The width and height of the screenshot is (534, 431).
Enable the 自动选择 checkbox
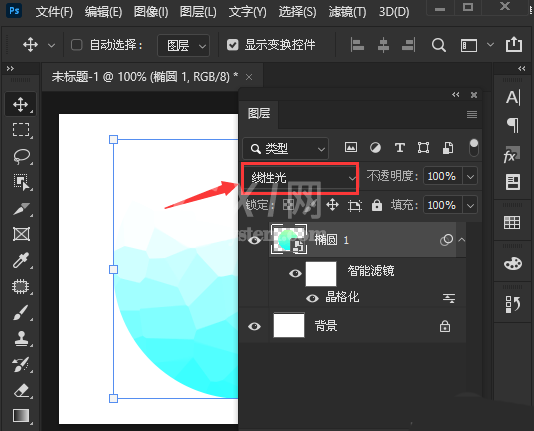click(x=76, y=45)
